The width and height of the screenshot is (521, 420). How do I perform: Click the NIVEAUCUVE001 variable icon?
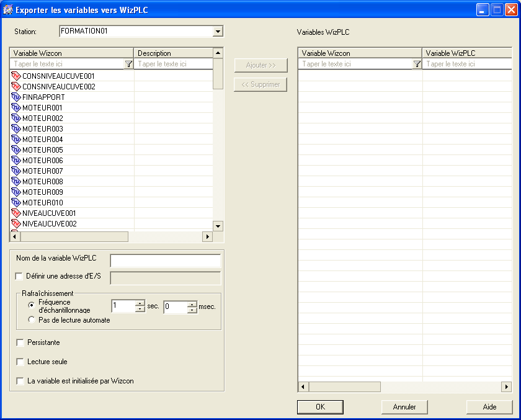(x=16, y=213)
